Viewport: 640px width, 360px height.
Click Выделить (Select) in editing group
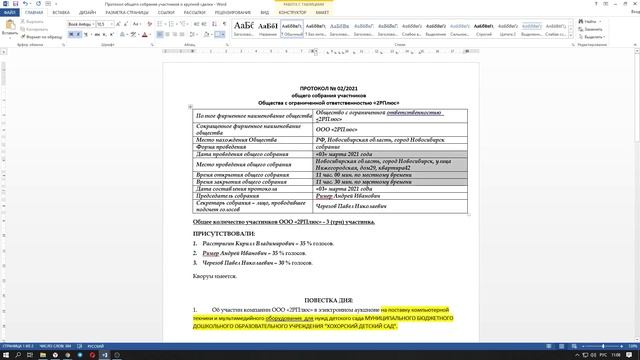click(x=591, y=37)
